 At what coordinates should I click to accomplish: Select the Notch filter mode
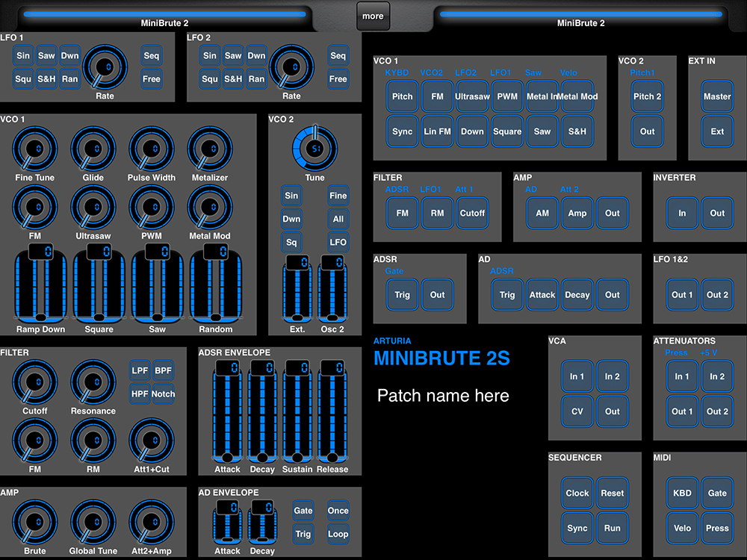[163, 393]
